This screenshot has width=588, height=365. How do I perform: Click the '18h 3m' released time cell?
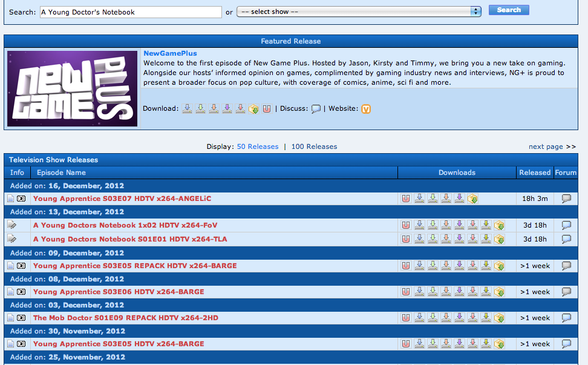(x=535, y=199)
